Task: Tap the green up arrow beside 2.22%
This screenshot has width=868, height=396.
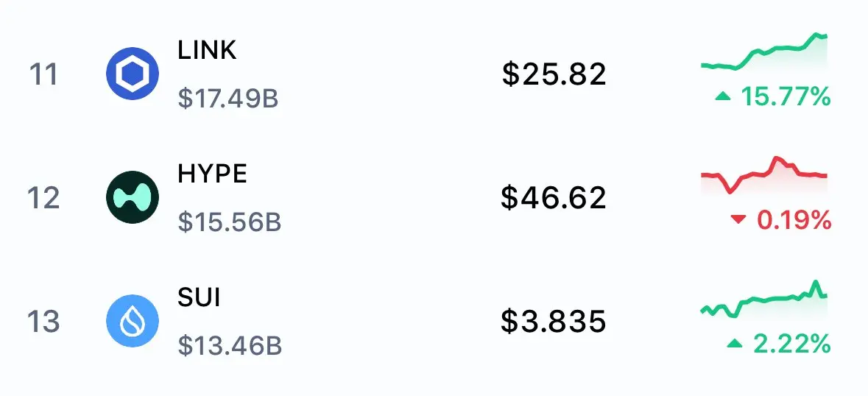Action: click(x=735, y=344)
